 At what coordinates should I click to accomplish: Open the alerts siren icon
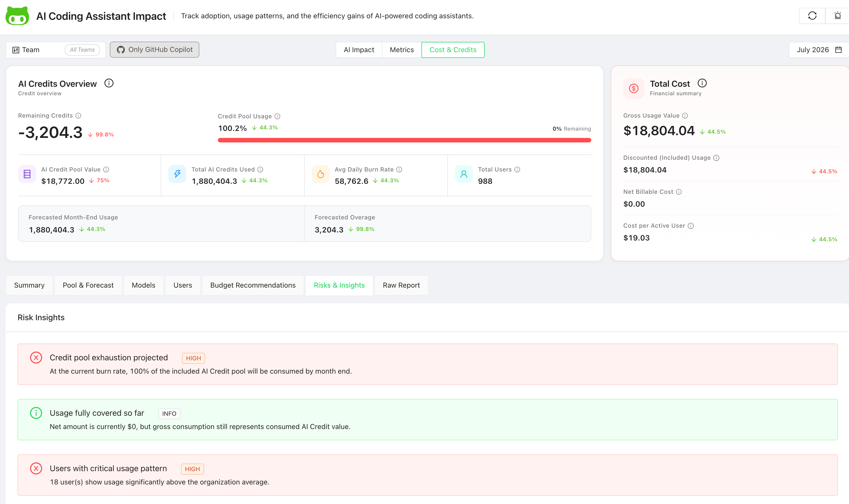837,16
